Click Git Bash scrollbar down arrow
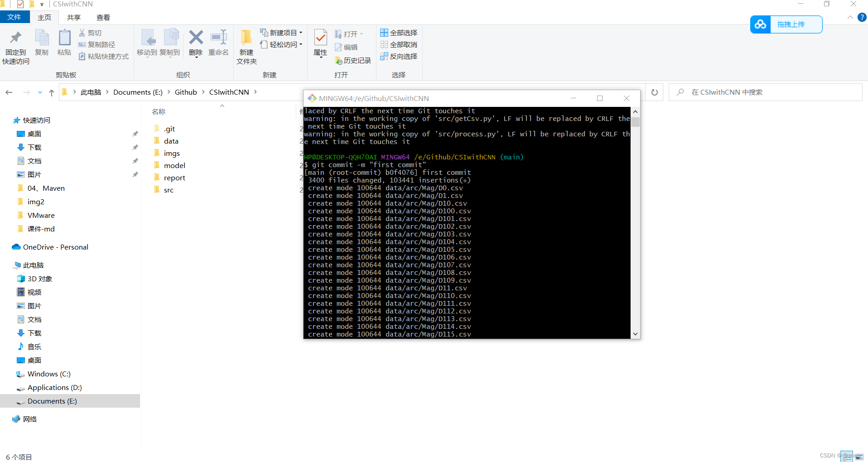868x462 pixels. (635, 334)
